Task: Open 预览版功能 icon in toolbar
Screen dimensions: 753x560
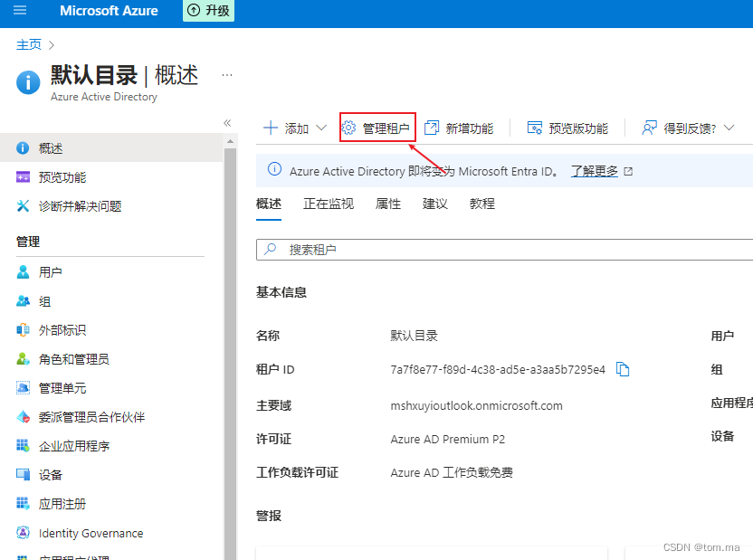Action: click(x=535, y=128)
